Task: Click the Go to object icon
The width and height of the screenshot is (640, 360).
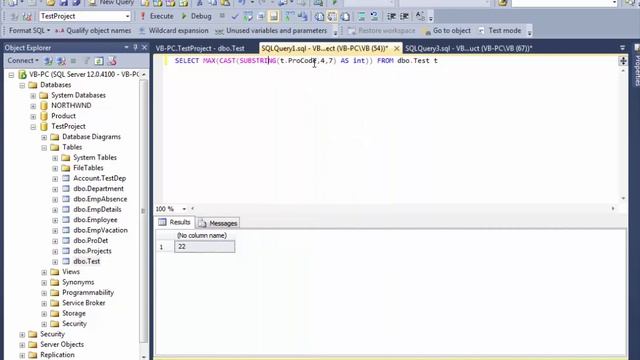Action: [426, 31]
